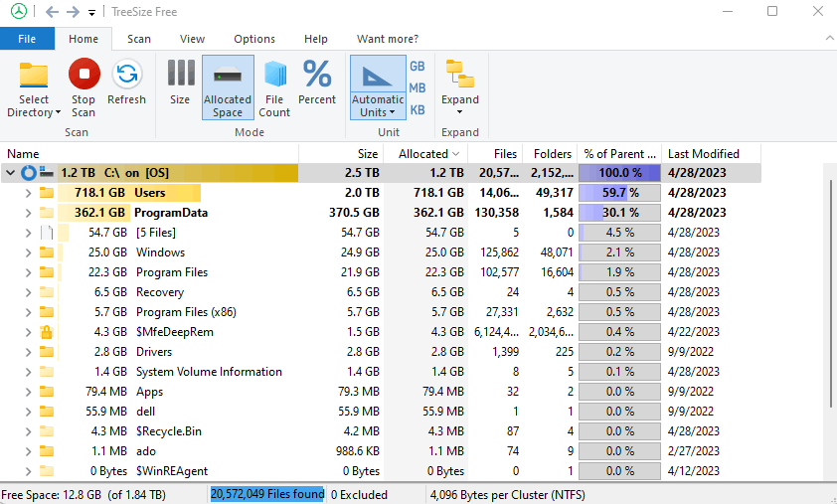Click the TreeSize app logo icon
The width and height of the screenshot is (837, 504).
19,11
